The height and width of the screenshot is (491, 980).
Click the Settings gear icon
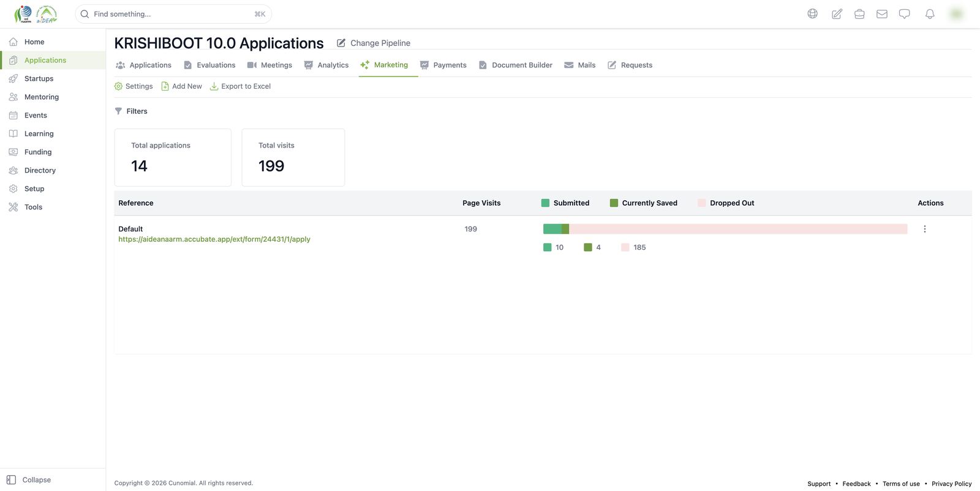[118, 86]
